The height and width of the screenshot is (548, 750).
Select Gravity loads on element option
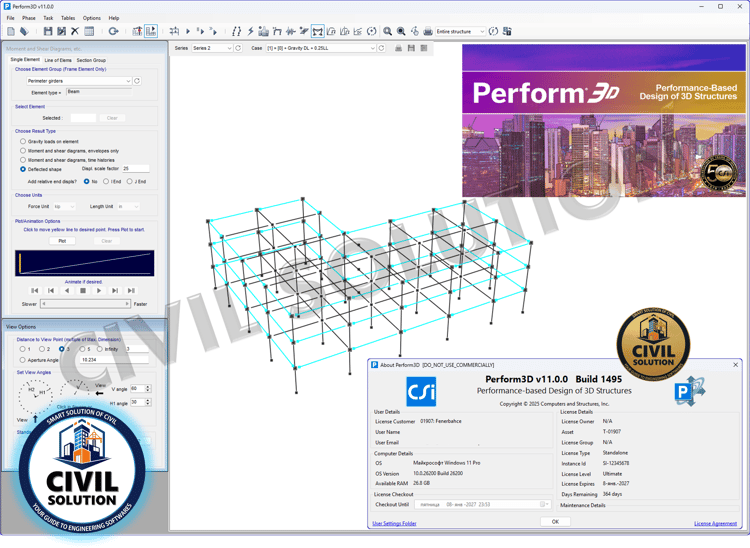pyautogui.click(x=23, y=142)
